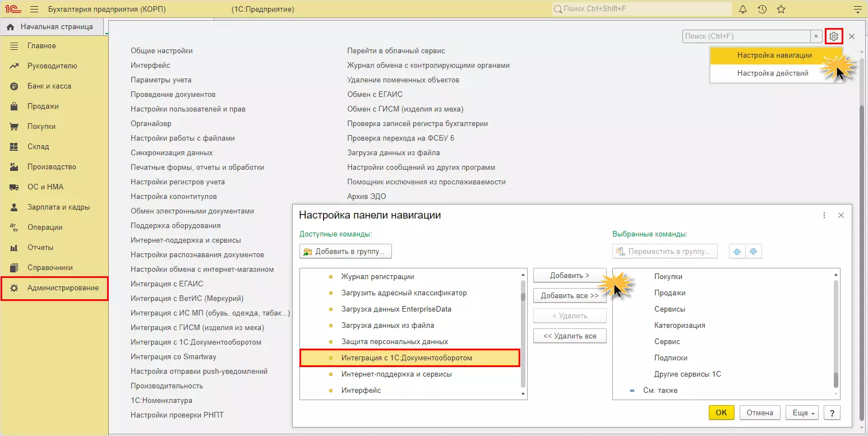Click the 1C logo icon
The image size is (868, 436).
[12, 10]
